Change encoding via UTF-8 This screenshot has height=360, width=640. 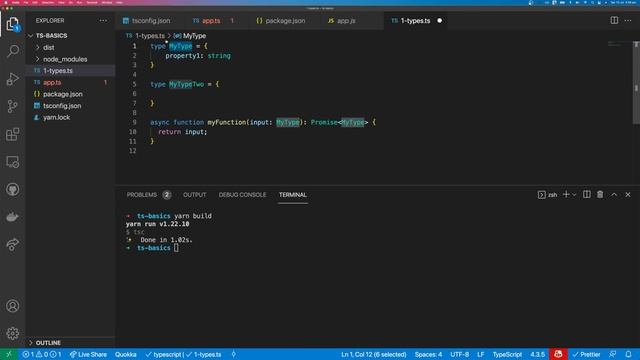460,354
